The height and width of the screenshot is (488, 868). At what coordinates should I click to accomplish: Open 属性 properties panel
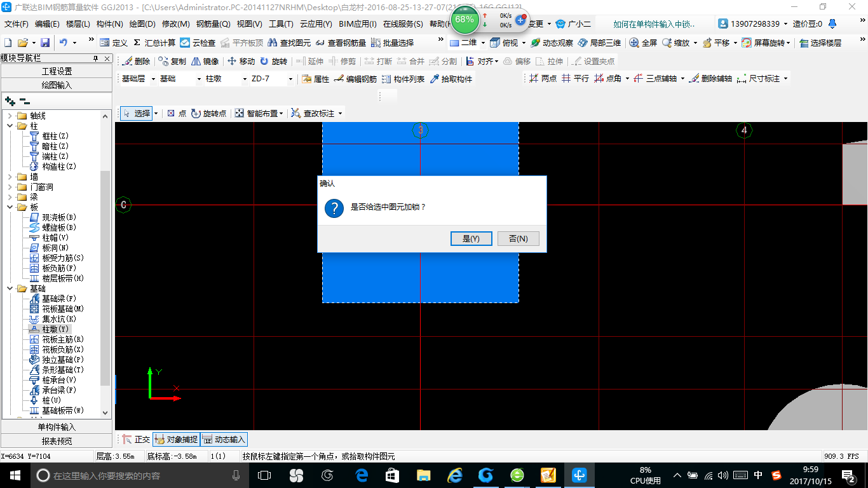(x=315, y=79)
